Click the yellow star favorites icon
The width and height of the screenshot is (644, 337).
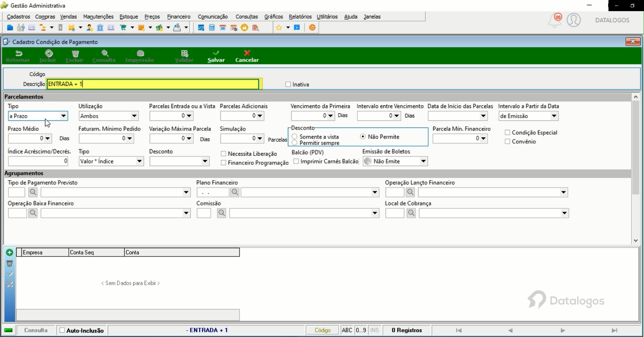pos(279,28)
